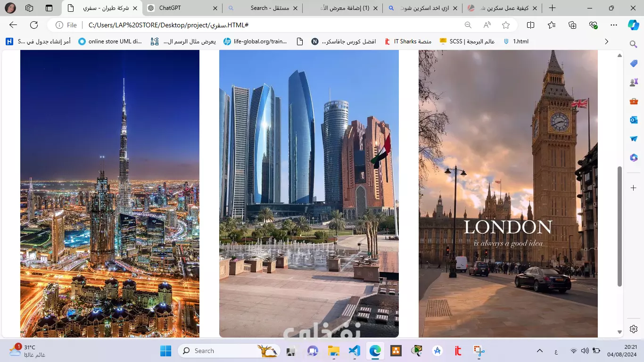
Task: Open the weather widget showing 31°C
Action: (x=27, y=351)
